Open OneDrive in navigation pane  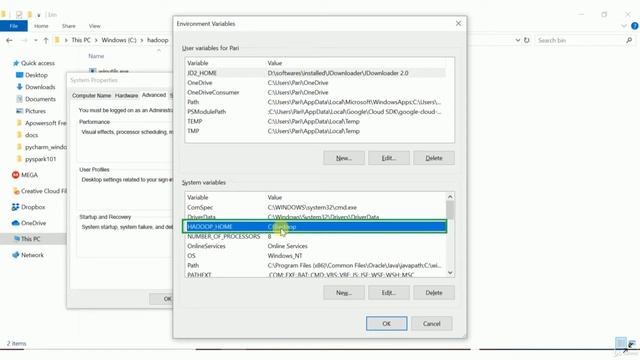click(x=29, y=223)
